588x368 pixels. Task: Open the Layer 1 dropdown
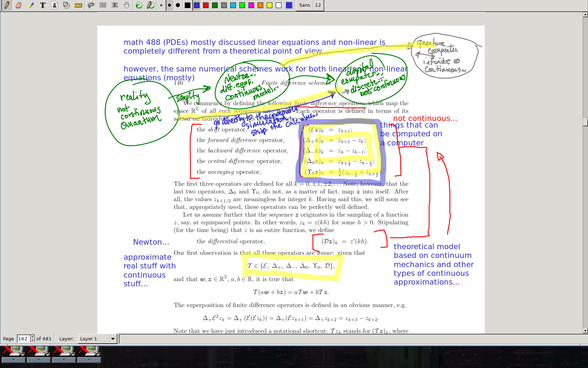pyautogui.click(x=113, y=339)
